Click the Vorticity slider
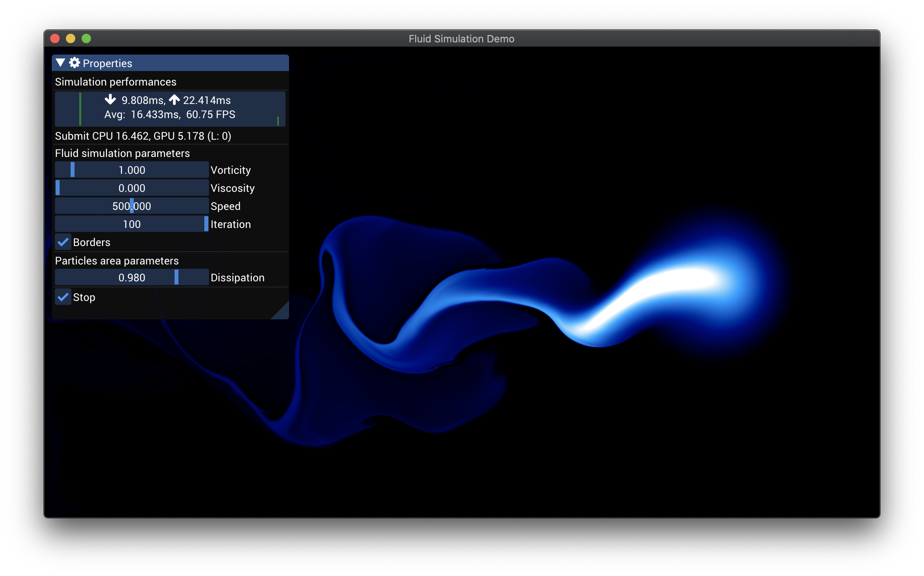This screenshot has height=576, width=924. tap(131, 170)
